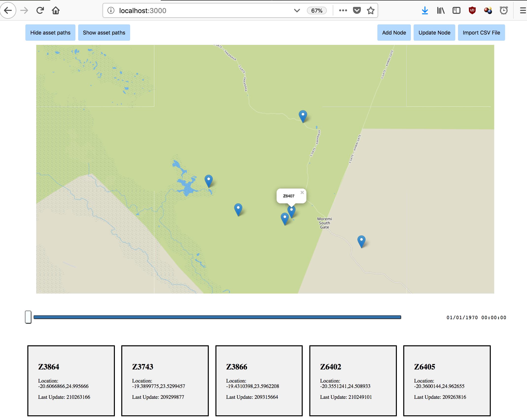Hide asset paths on the map

pyautogui.click(x=50, y=33)
